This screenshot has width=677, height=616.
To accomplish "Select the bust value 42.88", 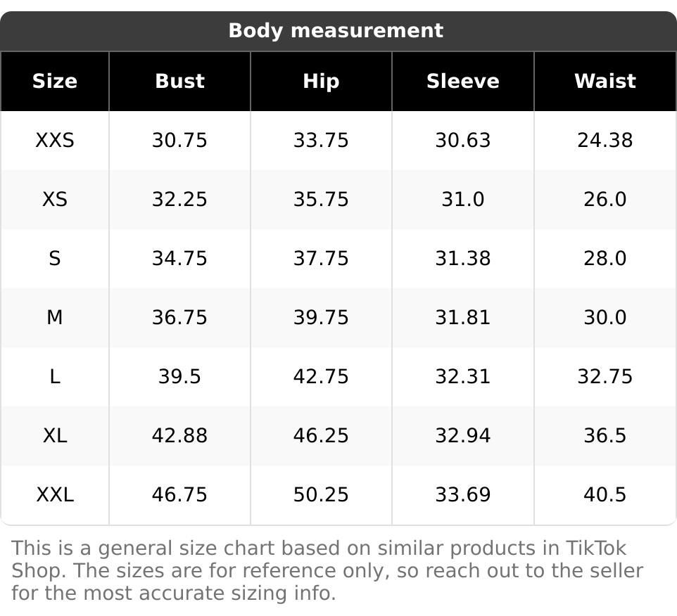I will (x=179, y=436).
